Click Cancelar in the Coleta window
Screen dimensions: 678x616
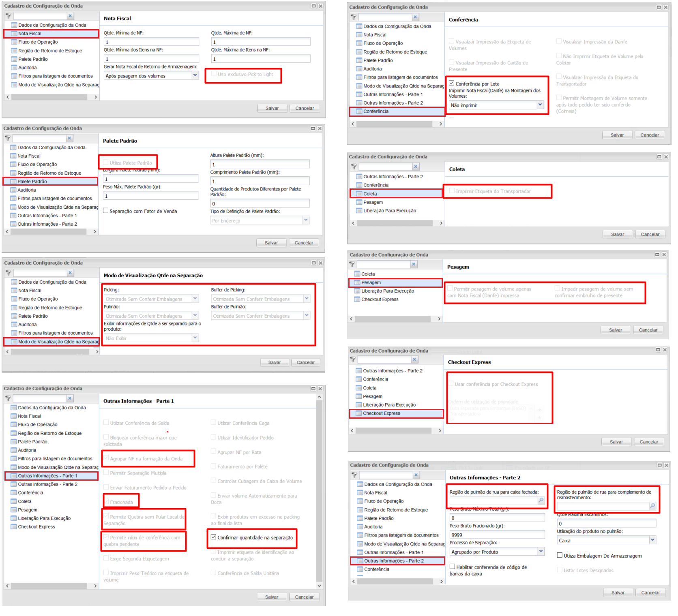pos(650,234)
